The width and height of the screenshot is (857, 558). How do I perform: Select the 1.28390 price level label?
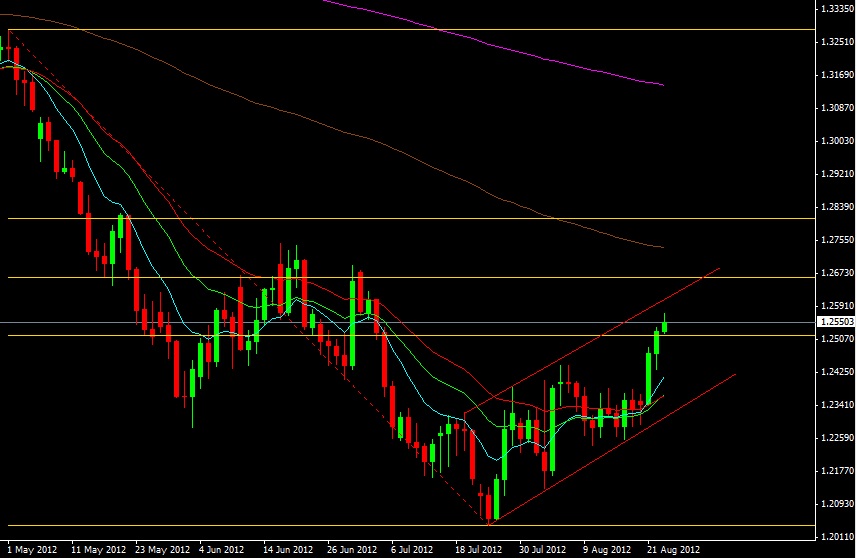pos(837,207)
